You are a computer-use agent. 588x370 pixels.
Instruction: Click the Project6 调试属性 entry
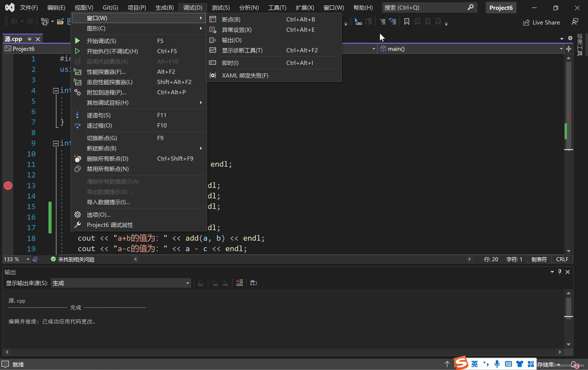110,225
